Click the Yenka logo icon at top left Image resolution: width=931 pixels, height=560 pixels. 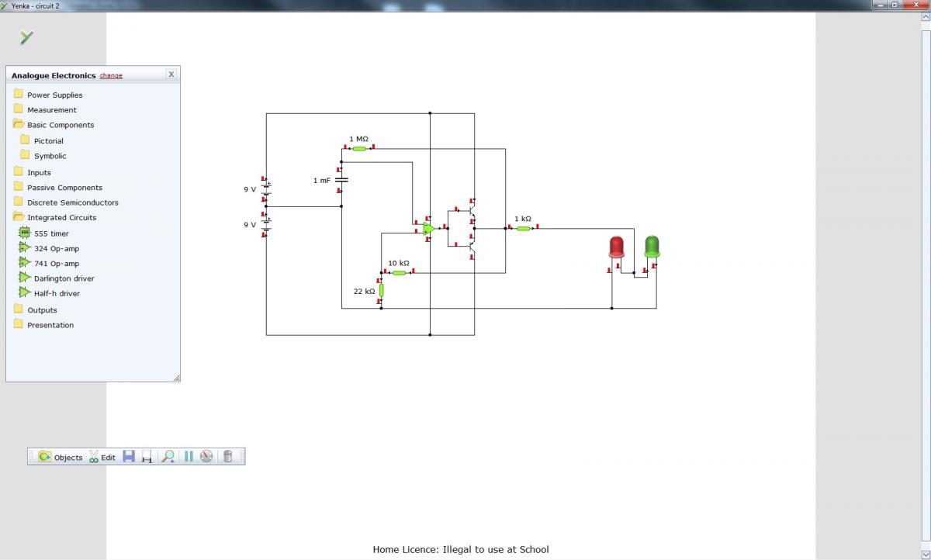pos(26,37)
